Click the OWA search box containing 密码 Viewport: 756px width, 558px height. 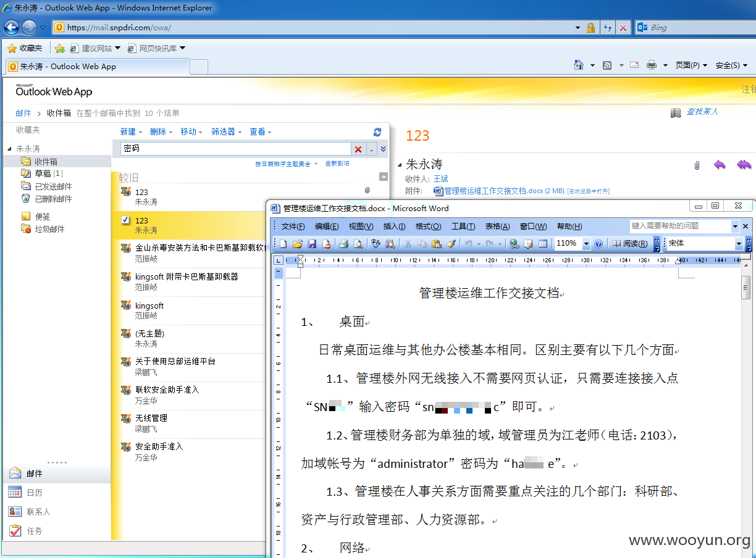coord(235,149)
